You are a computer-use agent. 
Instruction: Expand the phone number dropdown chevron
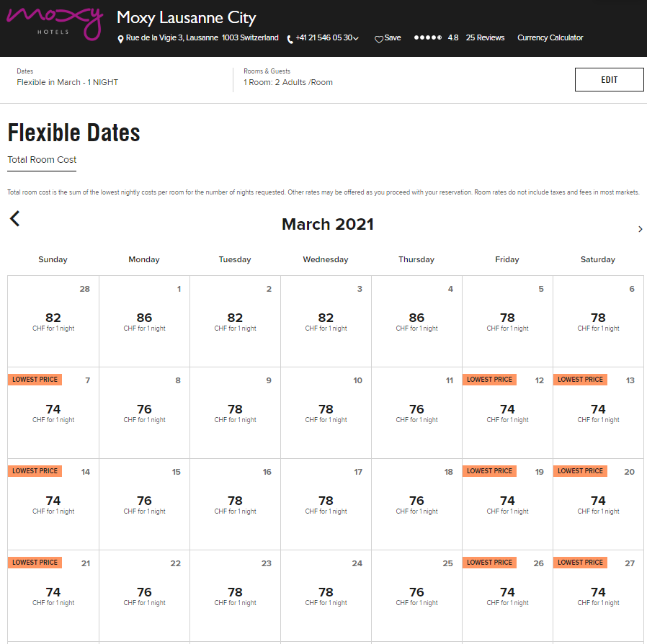tap(356, 38)
